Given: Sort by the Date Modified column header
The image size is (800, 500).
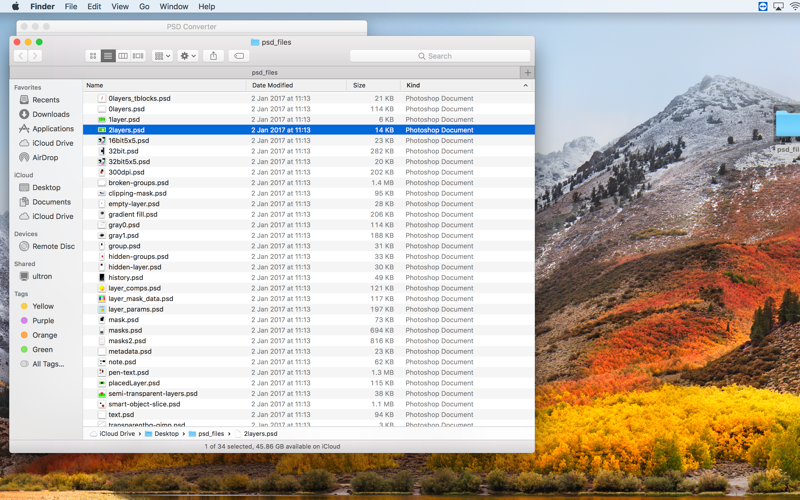Looking at the screenshot, I should click(x=297, y=85).
